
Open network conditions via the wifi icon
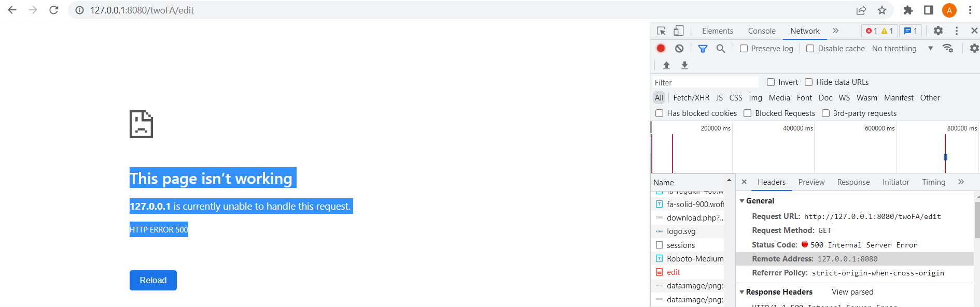[948, 48]
